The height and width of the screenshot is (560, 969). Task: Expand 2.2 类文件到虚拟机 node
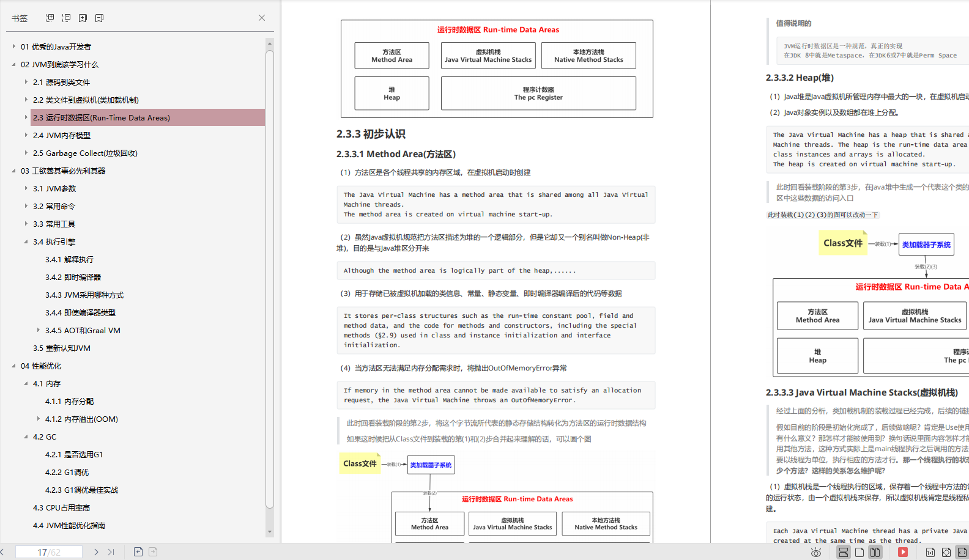(26, 100)
